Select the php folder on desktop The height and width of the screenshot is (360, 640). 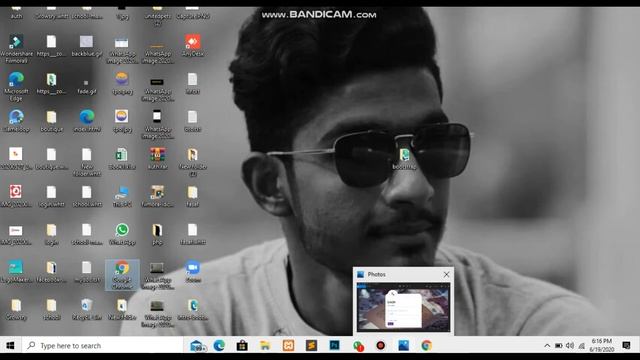click(157, 234)
